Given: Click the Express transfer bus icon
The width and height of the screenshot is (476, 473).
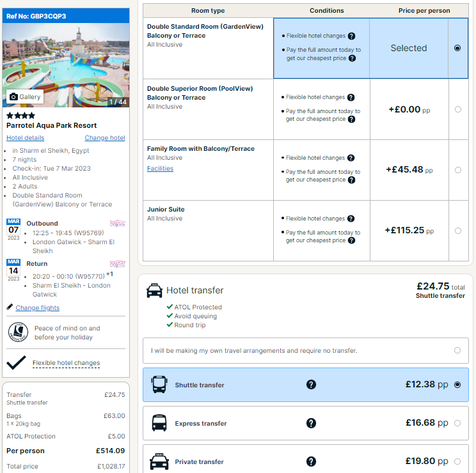Looking at the screenshot, I should (159, 423).
